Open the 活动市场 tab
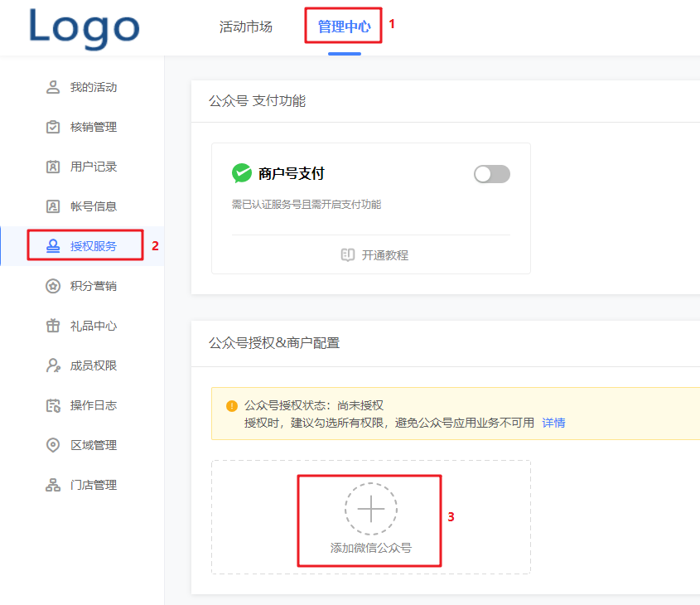The image size is (700, 605). click(x=245, y=27)
